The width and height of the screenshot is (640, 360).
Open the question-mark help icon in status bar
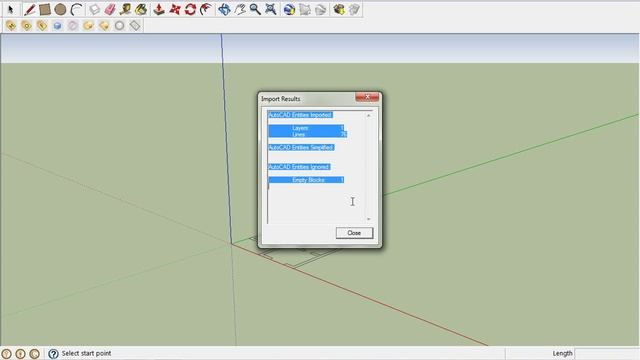pos(53,353)
